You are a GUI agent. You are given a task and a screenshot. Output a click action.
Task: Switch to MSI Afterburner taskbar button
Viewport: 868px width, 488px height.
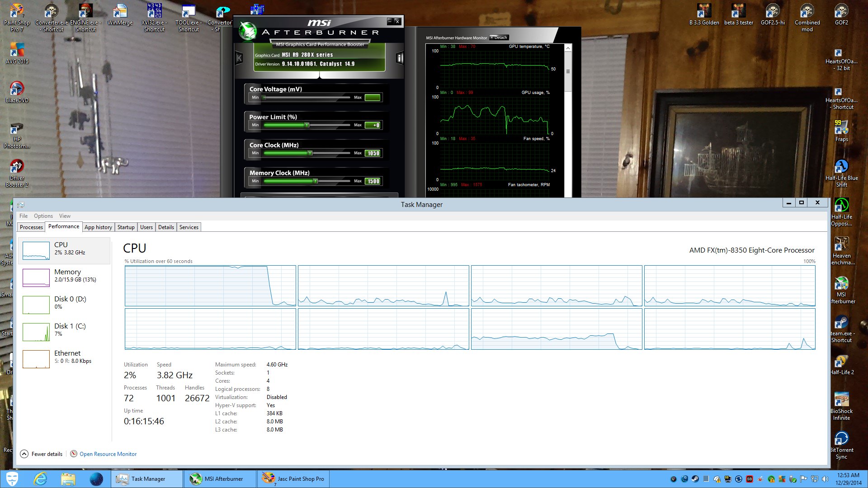click(x=220, y=479)
